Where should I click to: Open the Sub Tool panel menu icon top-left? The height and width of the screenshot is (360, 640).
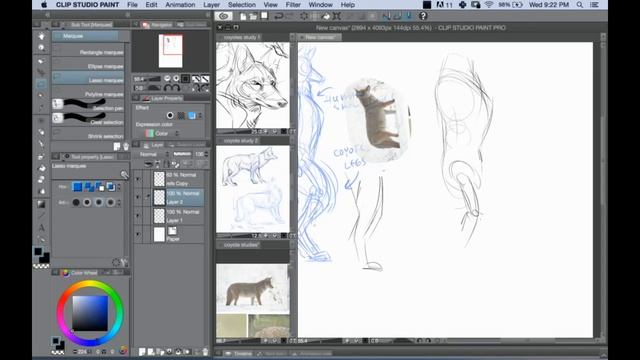click(55, 24)
